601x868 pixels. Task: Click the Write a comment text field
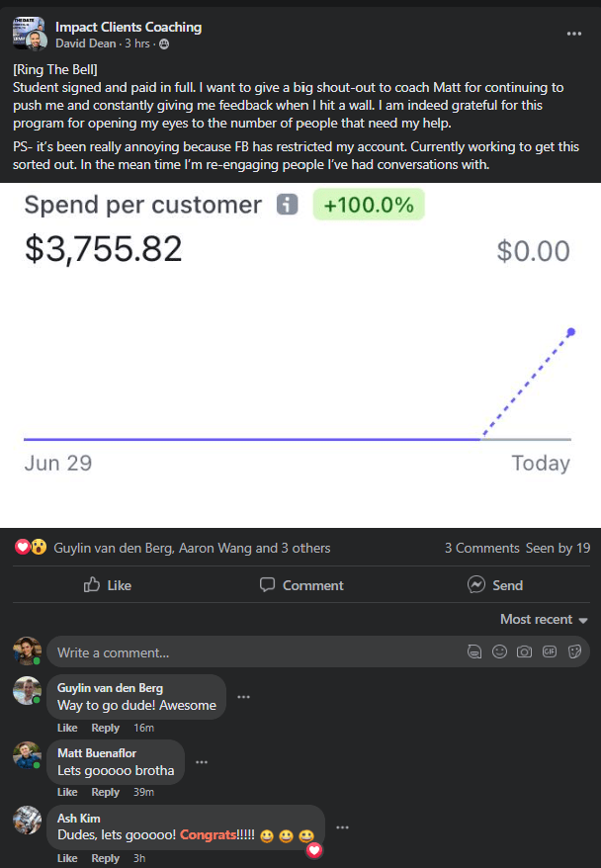point(247,652)
